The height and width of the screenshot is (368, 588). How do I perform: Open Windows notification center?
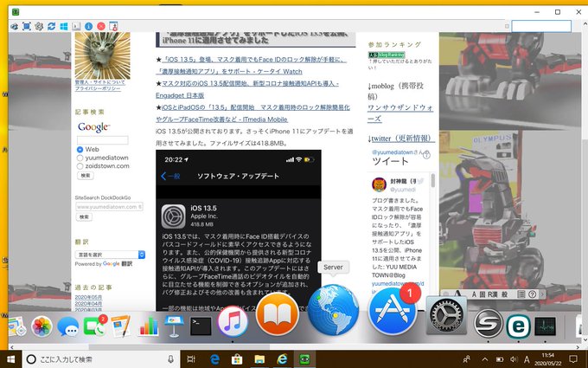573,359
